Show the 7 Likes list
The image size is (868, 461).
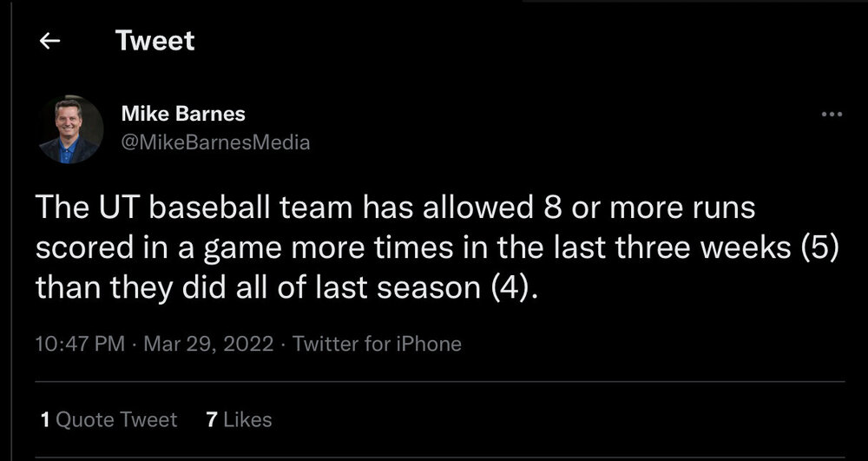(239, 420)
